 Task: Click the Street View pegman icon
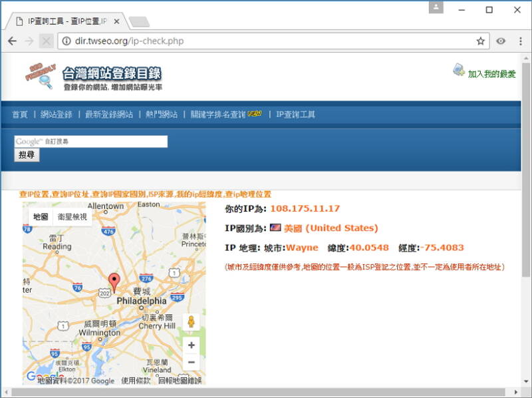tap(191, 323)
